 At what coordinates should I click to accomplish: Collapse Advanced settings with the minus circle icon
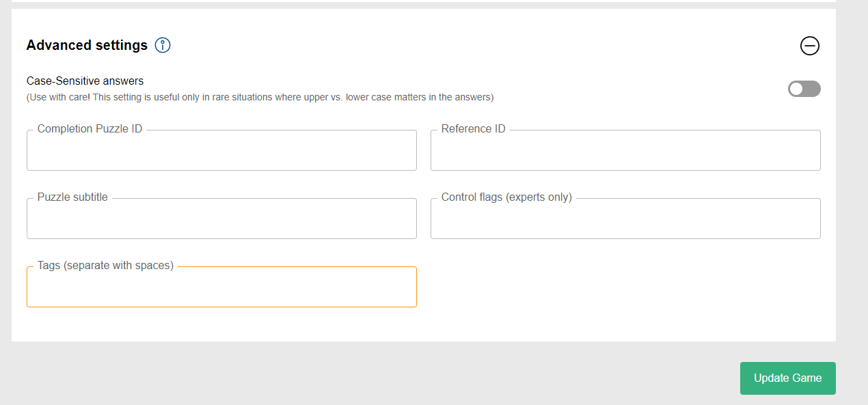[810, 46]
